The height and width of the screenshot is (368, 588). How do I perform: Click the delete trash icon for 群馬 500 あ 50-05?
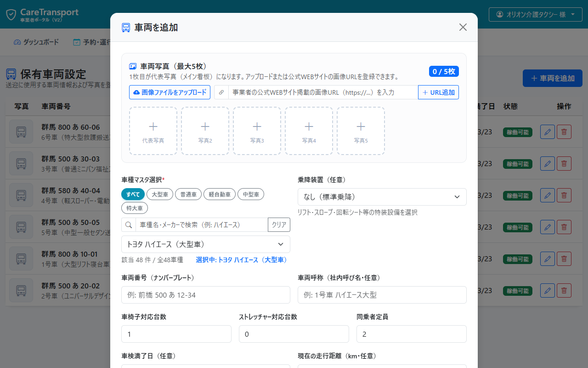(564, 227)
